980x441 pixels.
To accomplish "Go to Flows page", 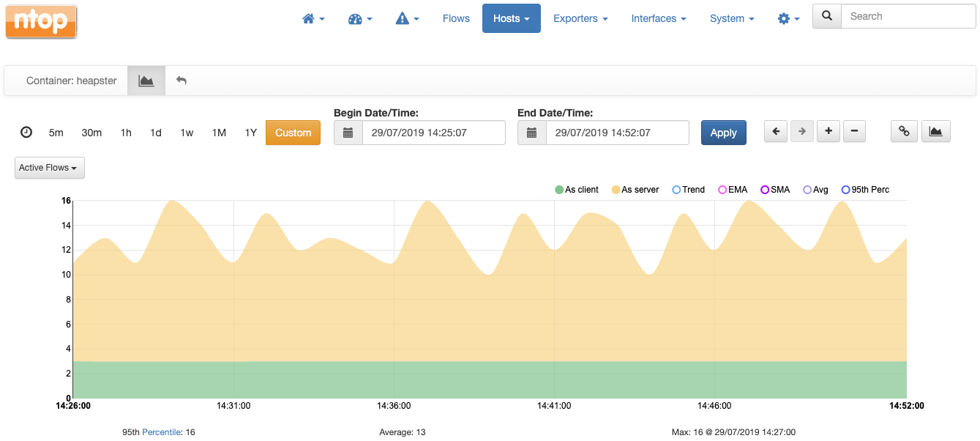I will pos(456,18).
